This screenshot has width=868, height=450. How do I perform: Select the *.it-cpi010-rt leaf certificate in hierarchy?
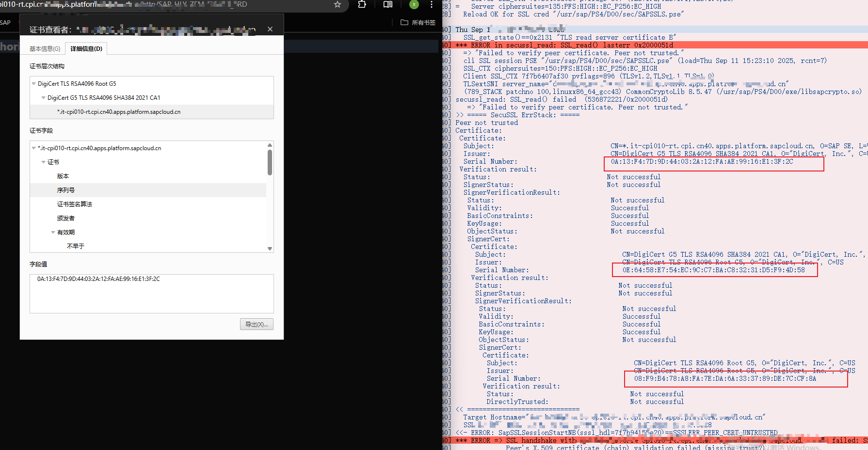pos(119,112)
